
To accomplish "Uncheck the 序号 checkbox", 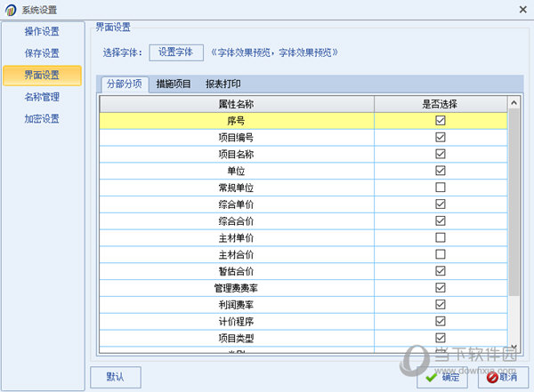I will [440, 120].
